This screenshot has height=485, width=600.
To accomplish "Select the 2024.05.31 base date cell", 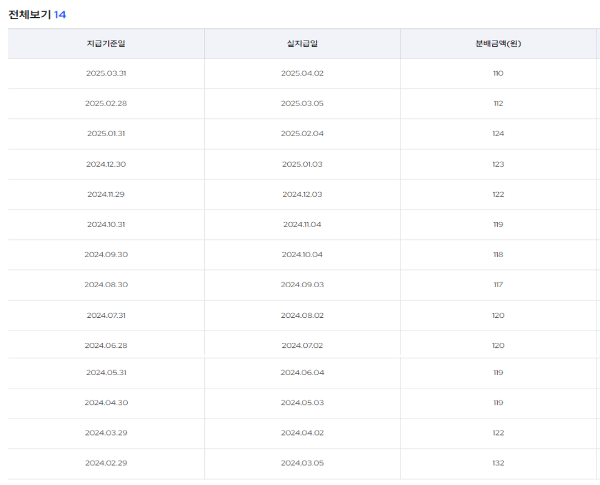I will pyautogui.click(x=106, y=372).
